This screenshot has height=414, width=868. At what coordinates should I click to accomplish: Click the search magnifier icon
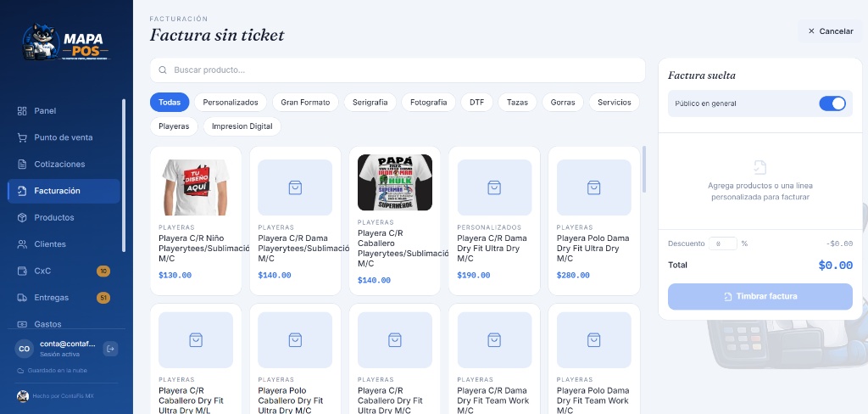[x=163, y=70]
